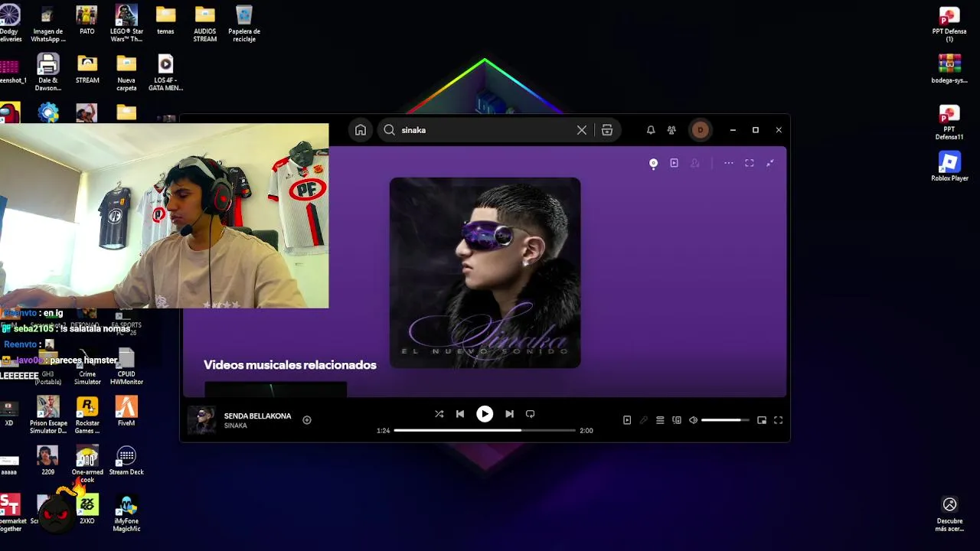Open the 'One-armed cook' desktop shortcut

pos(87,464)
